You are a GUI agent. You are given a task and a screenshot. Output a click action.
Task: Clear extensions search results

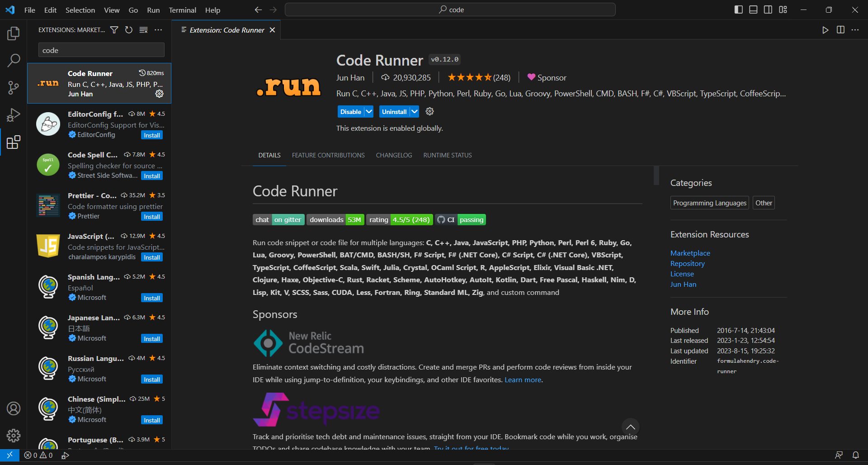pyautogui.click(x=143, y=30)
